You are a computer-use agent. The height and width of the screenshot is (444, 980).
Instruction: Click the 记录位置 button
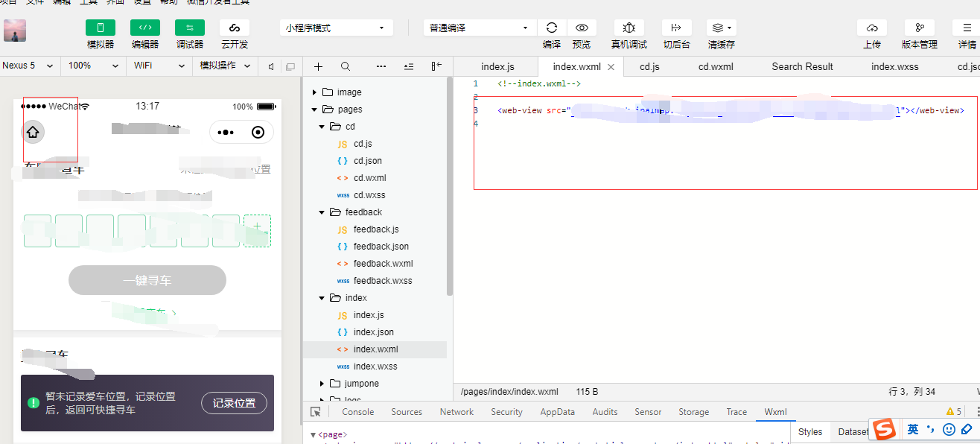234,403
